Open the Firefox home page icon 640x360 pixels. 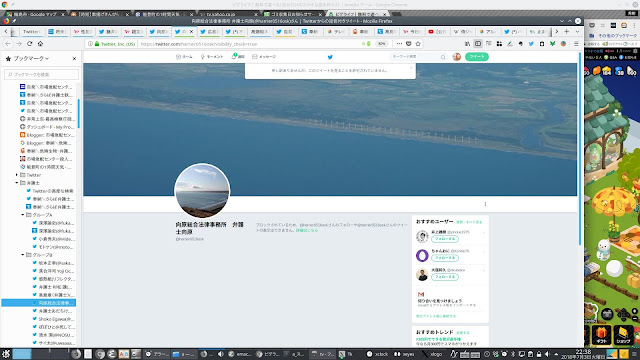[40, 44]
